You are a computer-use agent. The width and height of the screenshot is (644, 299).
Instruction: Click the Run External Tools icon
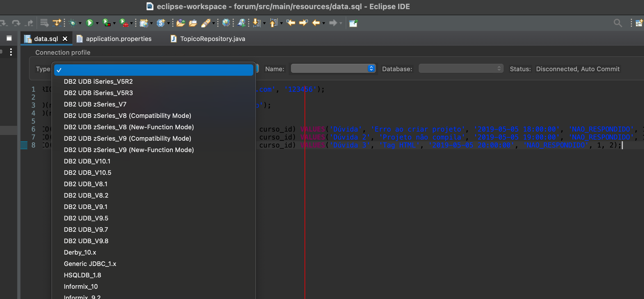click(124, 23)
